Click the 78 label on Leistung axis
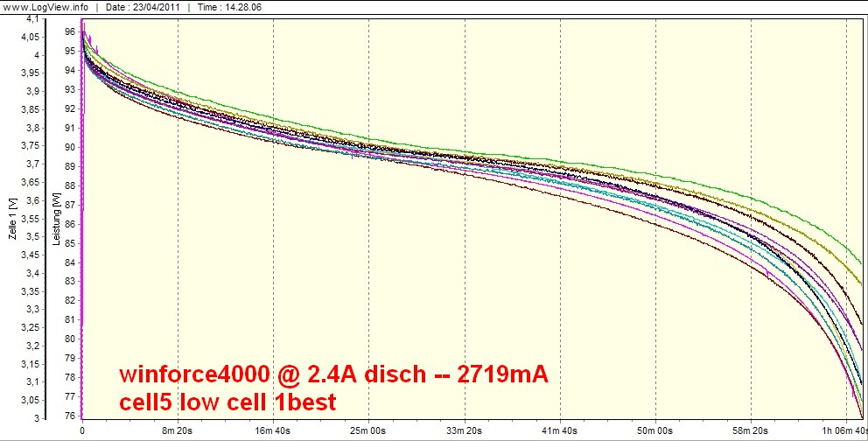 tap(70, 377)
